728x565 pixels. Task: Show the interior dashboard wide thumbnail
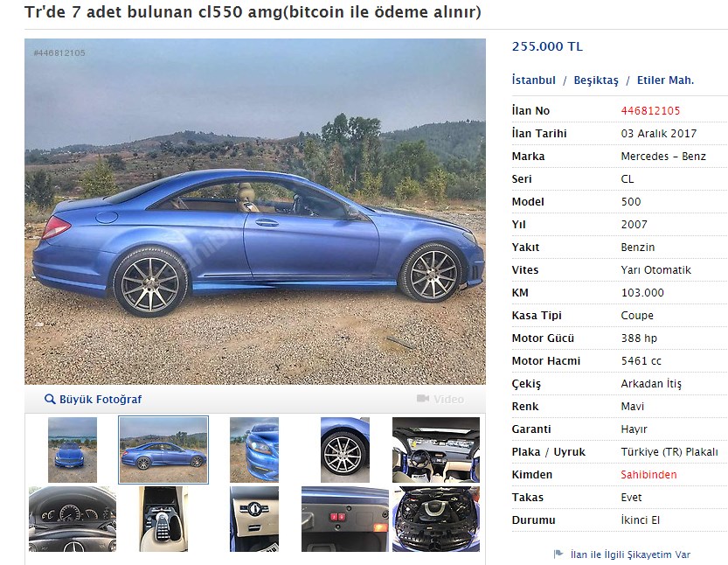tap(436, 450)
